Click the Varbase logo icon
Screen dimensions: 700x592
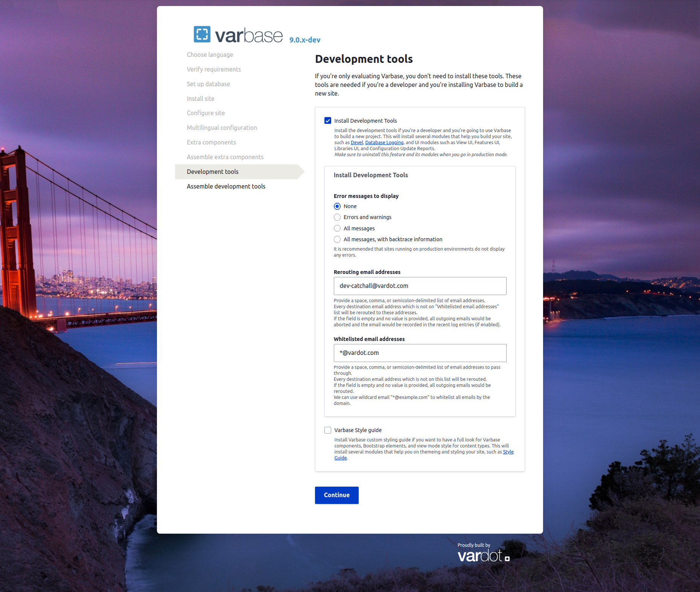pyautogui.click(x=202, y=34)
